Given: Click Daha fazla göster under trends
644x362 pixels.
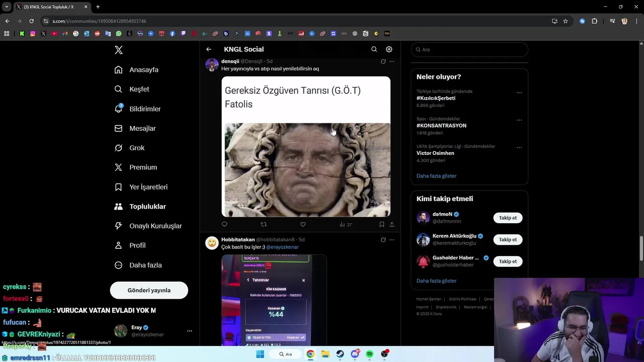Looking at the screenshot, I should [436, 176].
